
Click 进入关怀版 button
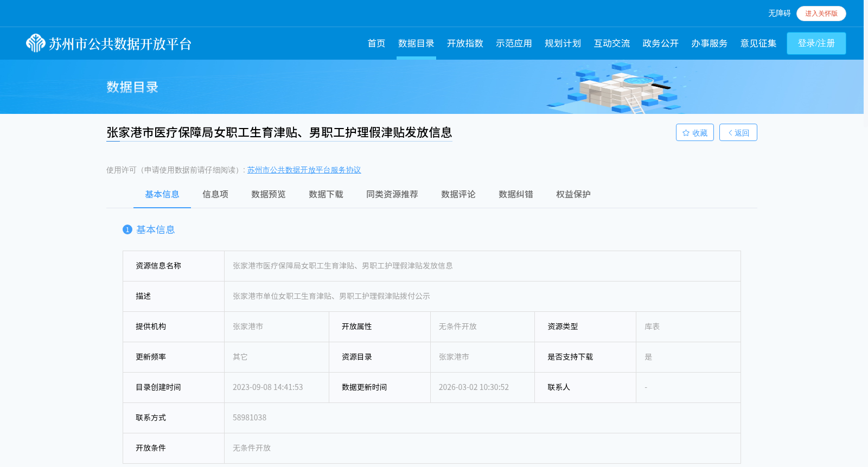(x=821, y=14)
